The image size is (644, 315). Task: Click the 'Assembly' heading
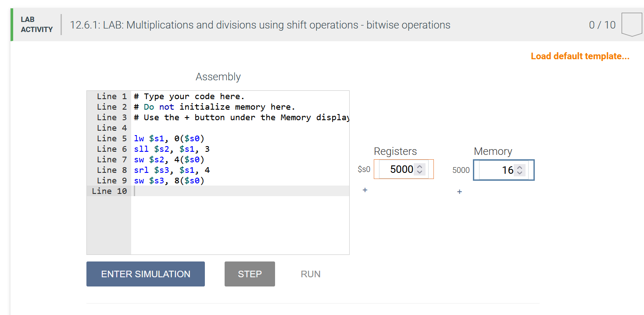click(x=218, y=77)
